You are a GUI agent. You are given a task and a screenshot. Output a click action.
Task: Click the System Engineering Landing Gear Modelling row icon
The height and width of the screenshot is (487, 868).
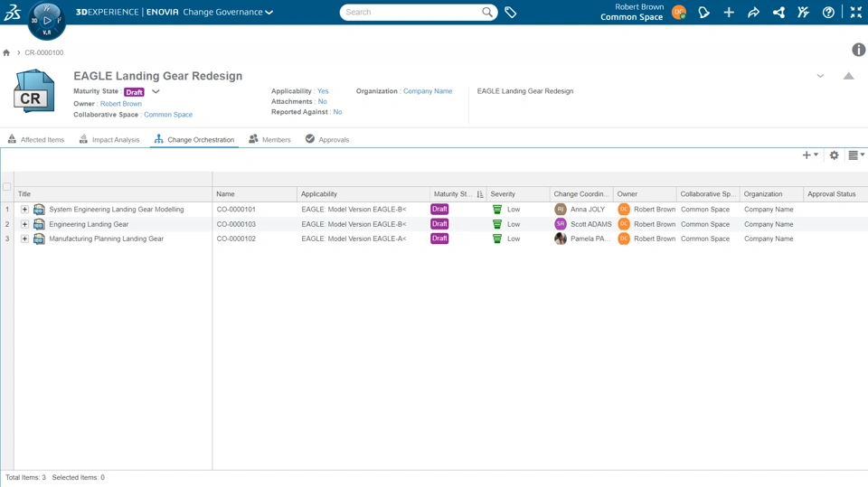tap(39, 210)
